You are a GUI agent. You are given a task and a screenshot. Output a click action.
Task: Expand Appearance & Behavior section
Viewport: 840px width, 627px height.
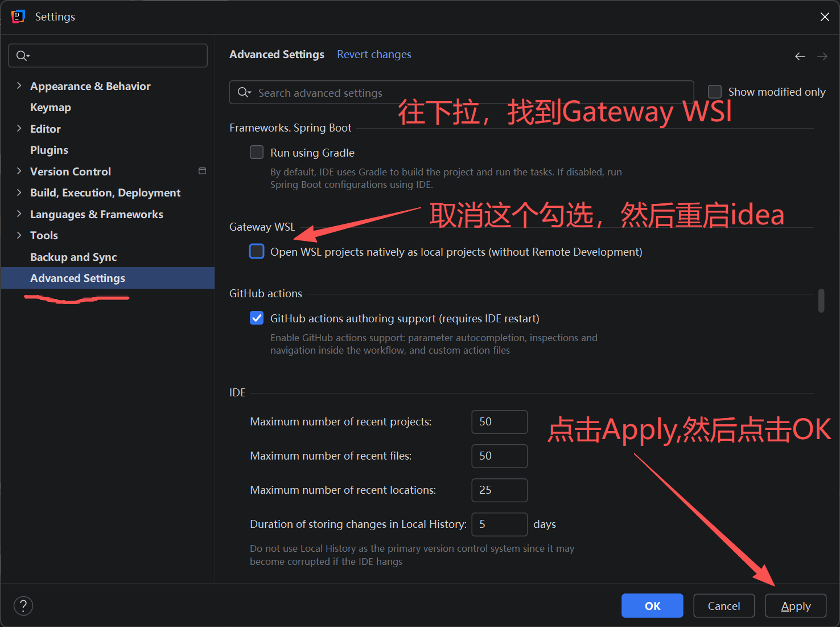[x=19, y=85]
